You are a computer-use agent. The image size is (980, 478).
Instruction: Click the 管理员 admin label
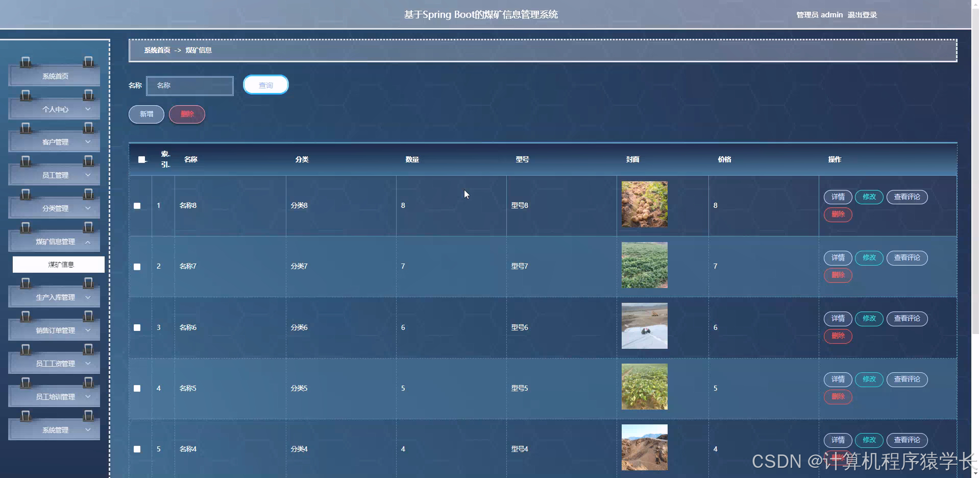click(x=819, y=15)
